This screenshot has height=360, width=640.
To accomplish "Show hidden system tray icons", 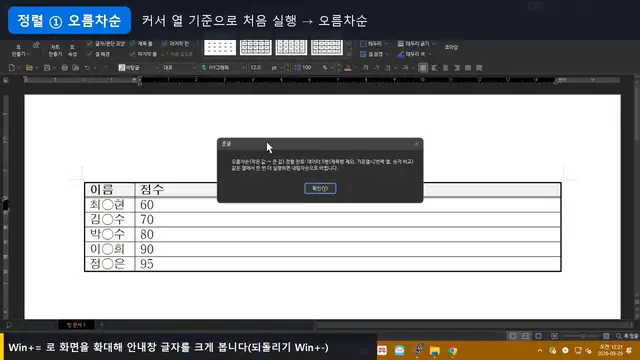I will [x=540, y=351].
